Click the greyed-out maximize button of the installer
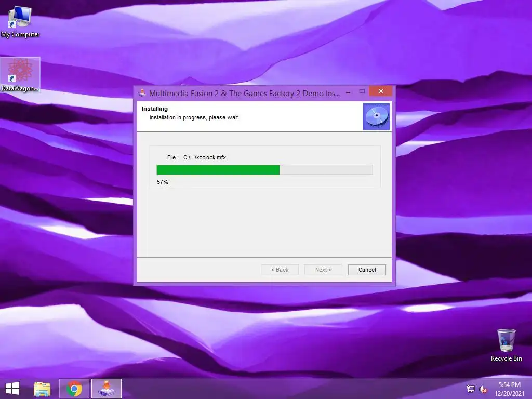This screenshot has height=399, width=532. click(362, 91)
